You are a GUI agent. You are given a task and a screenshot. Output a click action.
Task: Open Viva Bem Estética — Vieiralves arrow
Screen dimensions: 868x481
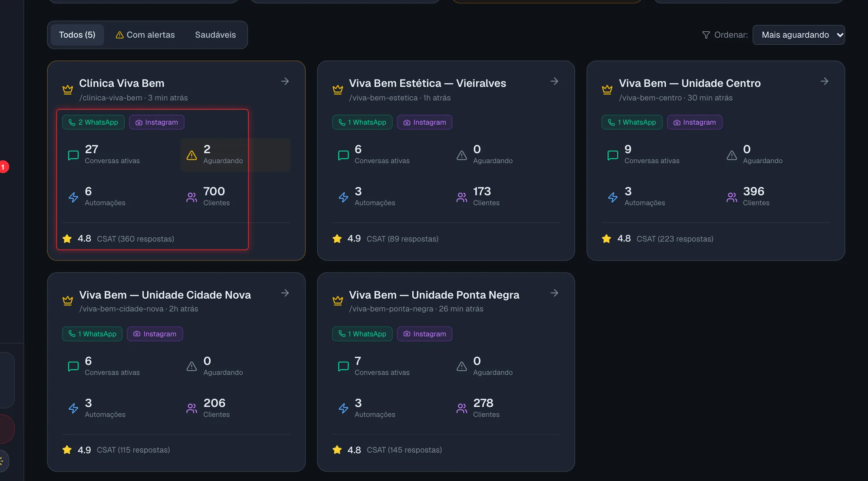[554, 81]
